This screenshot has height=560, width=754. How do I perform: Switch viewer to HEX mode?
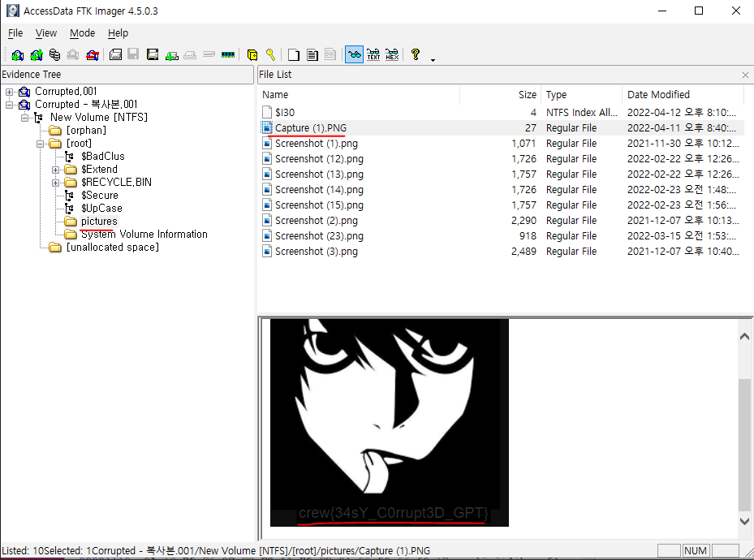coord(392,55)
